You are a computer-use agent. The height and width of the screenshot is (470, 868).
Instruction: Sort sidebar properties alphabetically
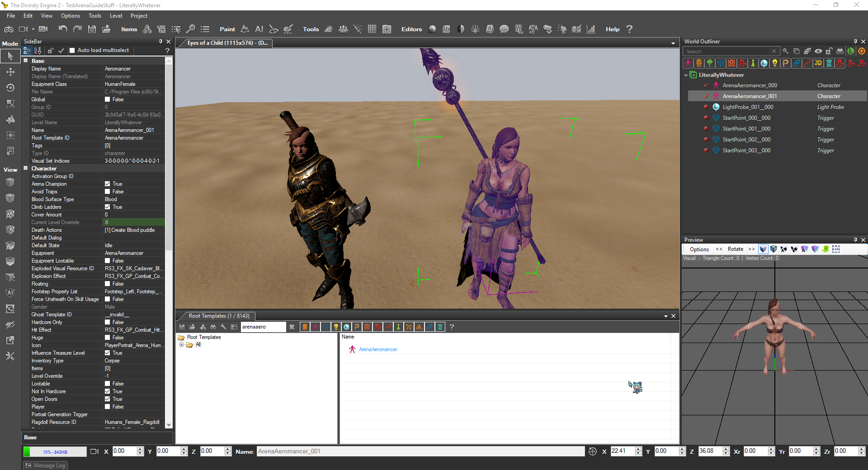[x=38, y=51]
